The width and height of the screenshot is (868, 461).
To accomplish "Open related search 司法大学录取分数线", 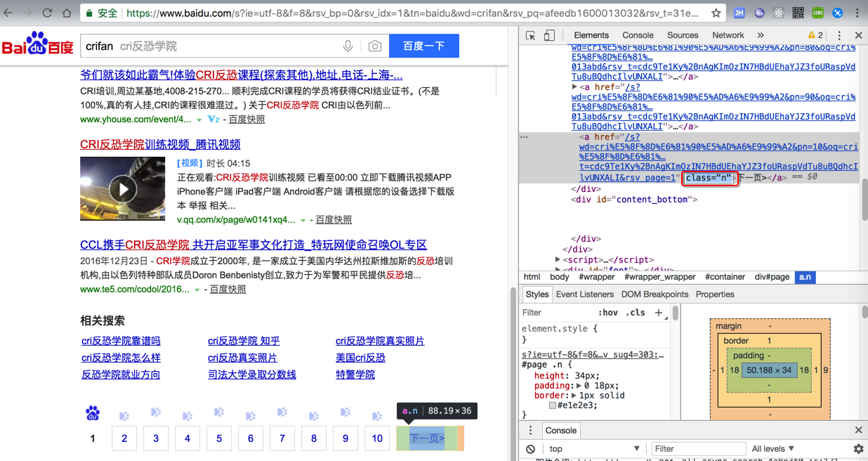I will click(251, 375).
